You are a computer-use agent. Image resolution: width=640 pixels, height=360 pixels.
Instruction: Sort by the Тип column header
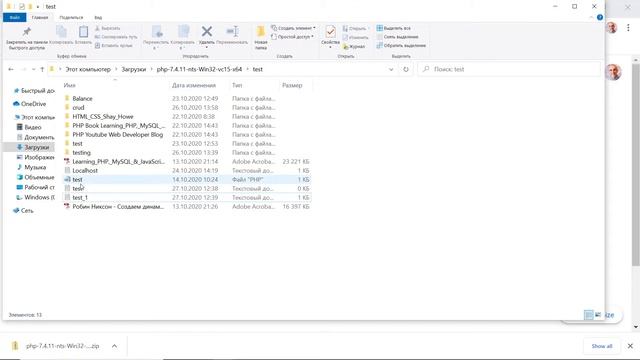(254, 85)
